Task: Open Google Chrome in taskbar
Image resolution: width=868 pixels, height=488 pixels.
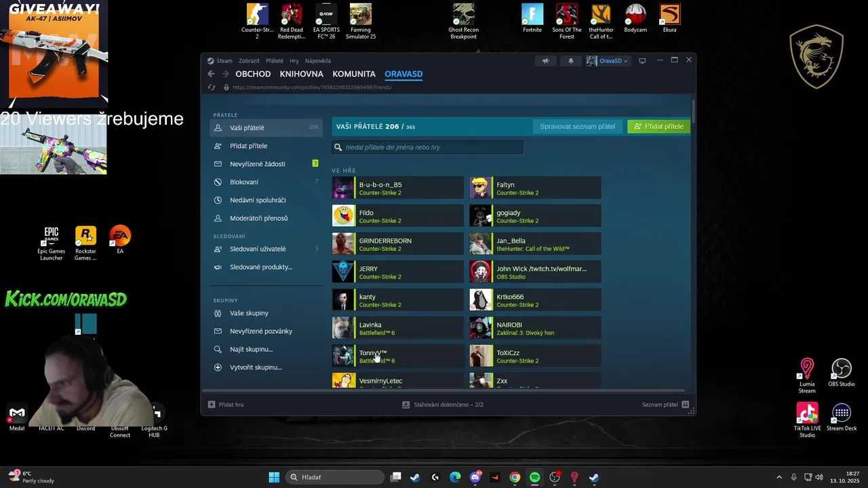Action: click(x=515, y=477)
